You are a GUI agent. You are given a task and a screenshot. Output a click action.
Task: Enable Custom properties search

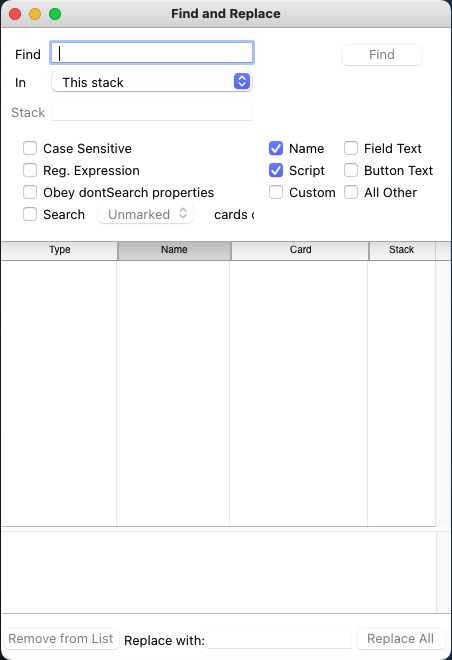[x=276, y=192]
